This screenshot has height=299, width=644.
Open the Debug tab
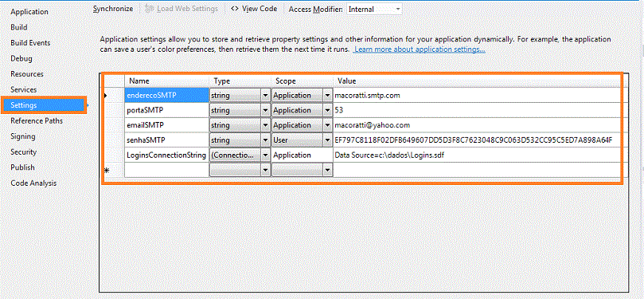coord(21,58)
